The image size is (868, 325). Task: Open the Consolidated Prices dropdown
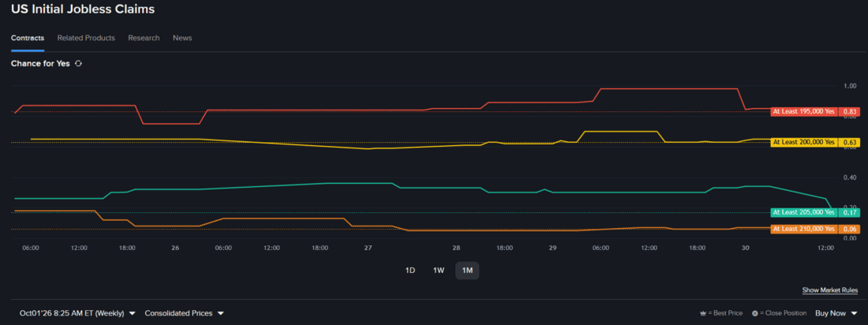click(x=185, y=313)
